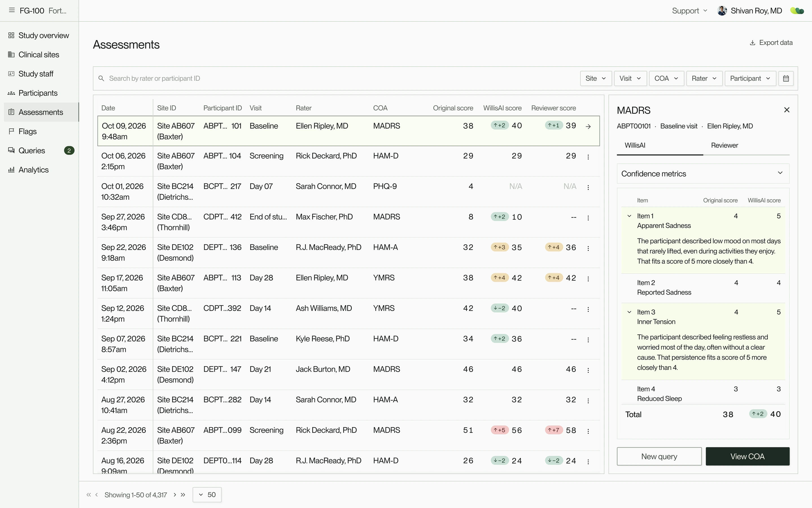Open options menu for PHQ-9 row
The image size is (812, 508).
tap(588, 187)
